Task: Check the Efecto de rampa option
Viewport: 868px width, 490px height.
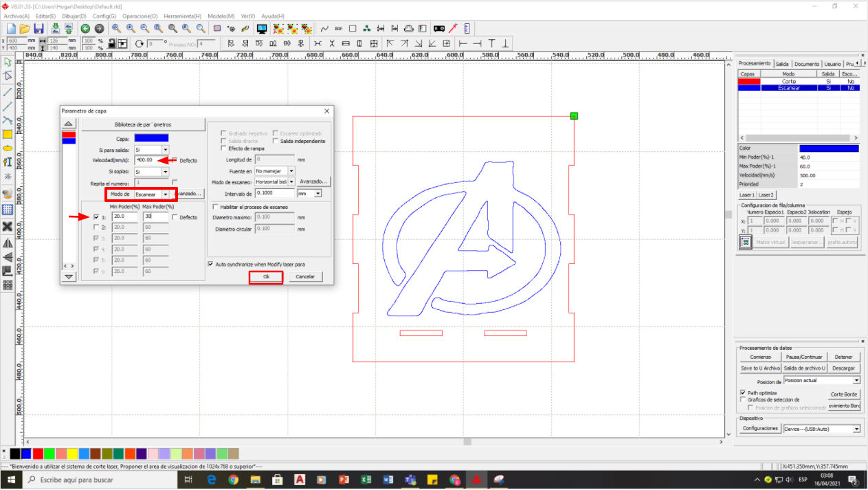Action: 223,148
